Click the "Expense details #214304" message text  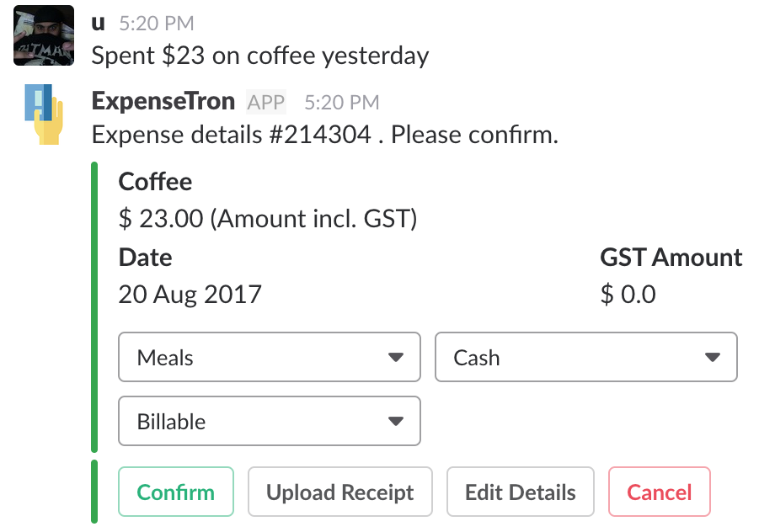pyautogui.click(x=324, y=135)
